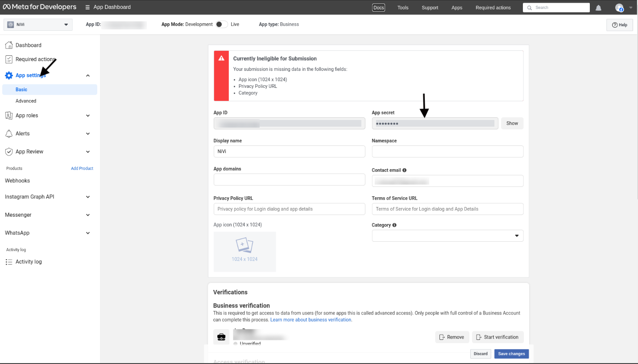Open the App Dashboard hamburger menu icon
Viewport: 638px width, 364px height.
(87, 7)
